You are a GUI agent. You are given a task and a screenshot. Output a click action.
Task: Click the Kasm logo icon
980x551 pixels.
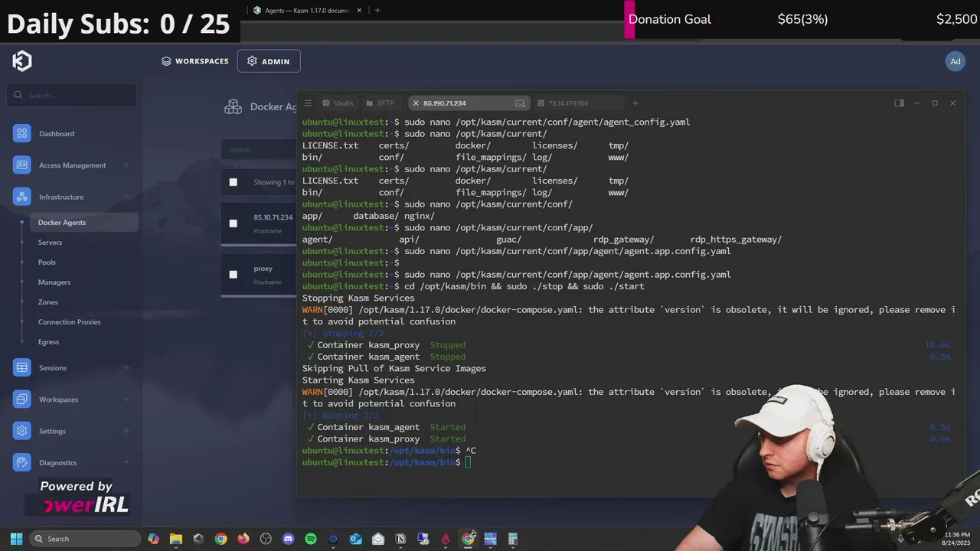click(21, 61)
